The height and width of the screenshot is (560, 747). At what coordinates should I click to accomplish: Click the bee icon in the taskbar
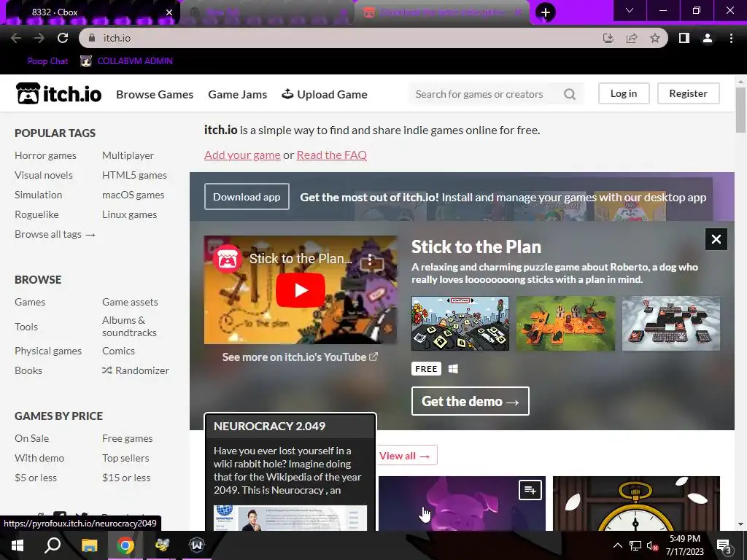[x=161, y=545]
